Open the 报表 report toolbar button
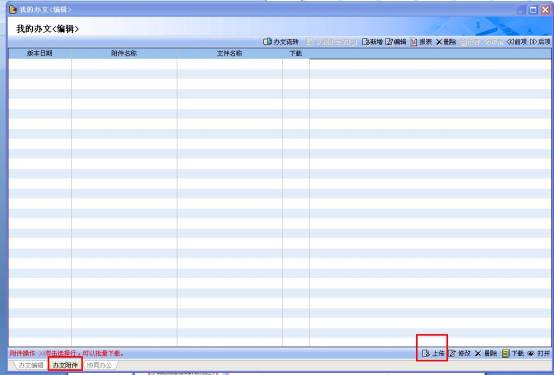This screenshot has height=375, width=554. tap(421, 42)
